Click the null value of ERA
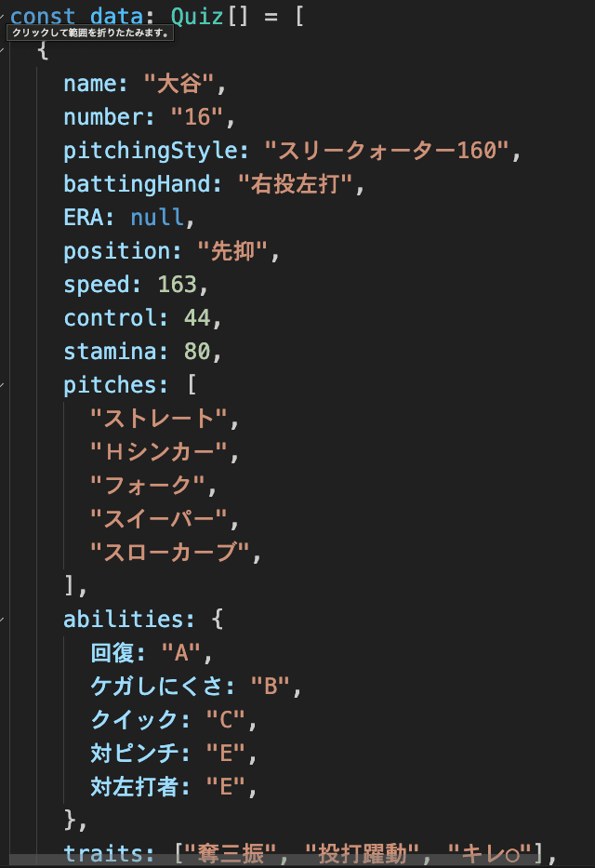The image size is (595, 868). click(x=158, y=218)
